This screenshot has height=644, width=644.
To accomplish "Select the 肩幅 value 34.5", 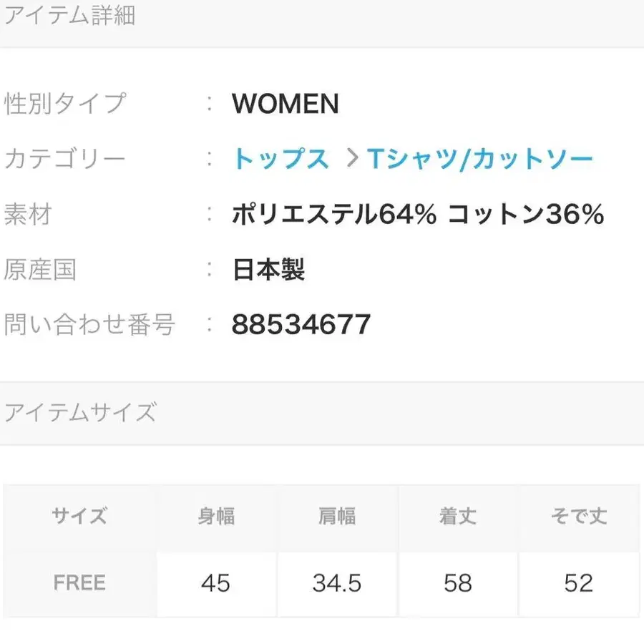I will 336,582.
